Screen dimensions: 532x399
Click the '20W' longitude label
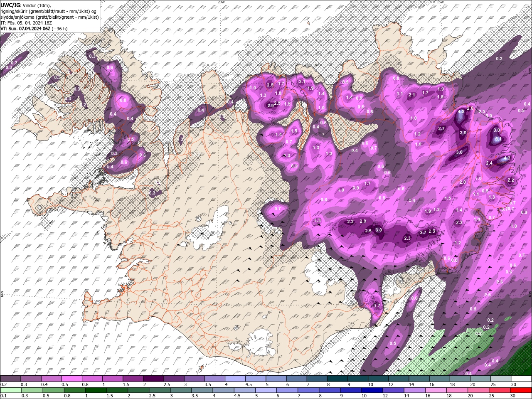point(221,2)
